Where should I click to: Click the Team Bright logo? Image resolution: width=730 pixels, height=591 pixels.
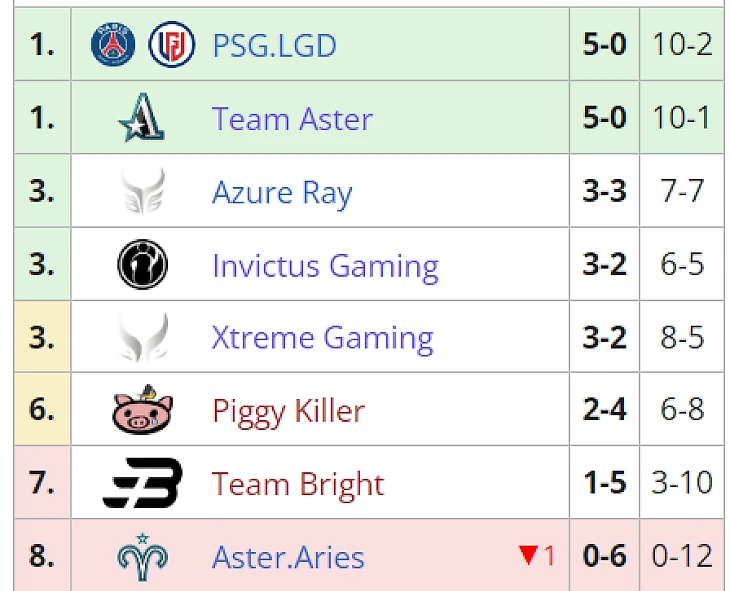[142, 484]
